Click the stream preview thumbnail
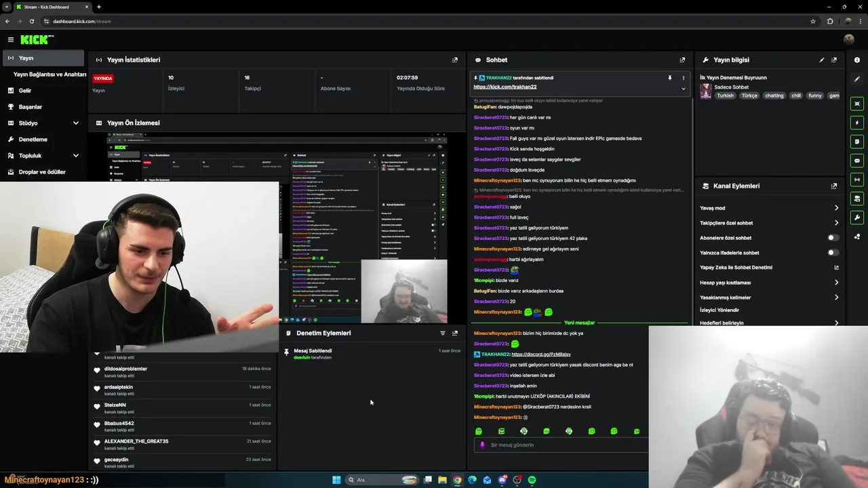 click(277, 228)
